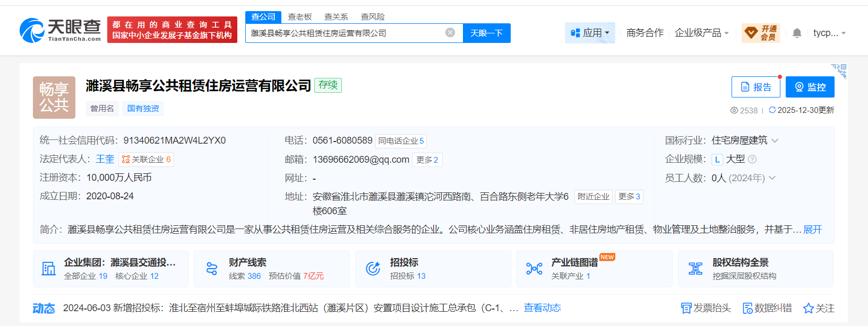Click the 国有独资 tag
Image resolution: width=868 pixels, height=326 pixels.
[x=143, y=109]
